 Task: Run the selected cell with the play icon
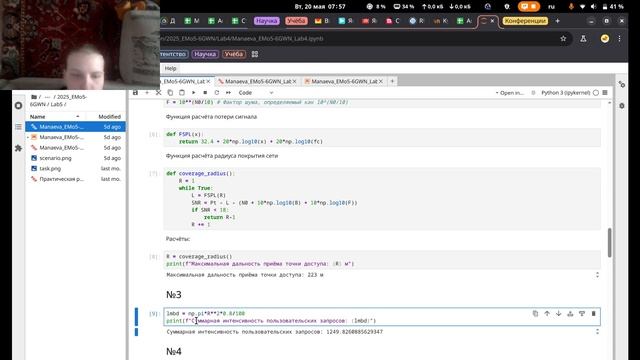tap(193, 93)
